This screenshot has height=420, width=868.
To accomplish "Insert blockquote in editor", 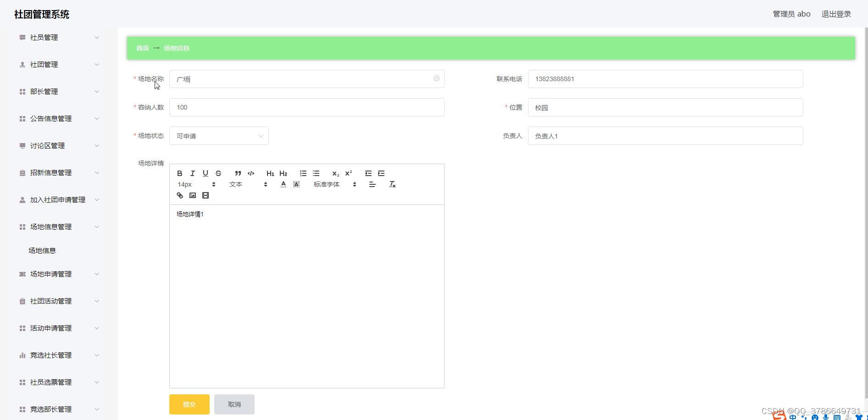I will 238,173.
